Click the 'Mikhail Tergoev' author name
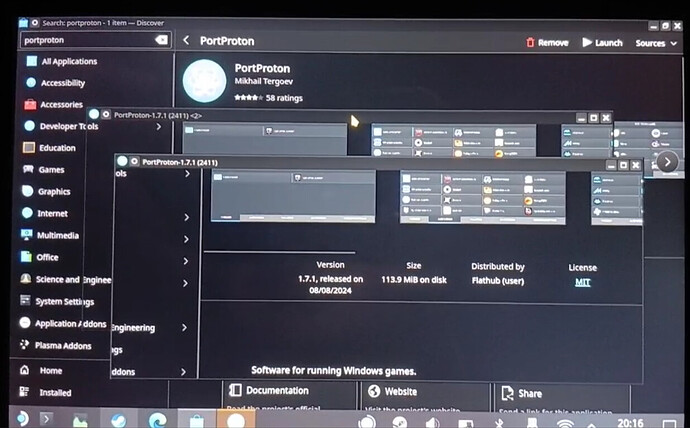Screen dimensions: 690x428 (263, 81)
